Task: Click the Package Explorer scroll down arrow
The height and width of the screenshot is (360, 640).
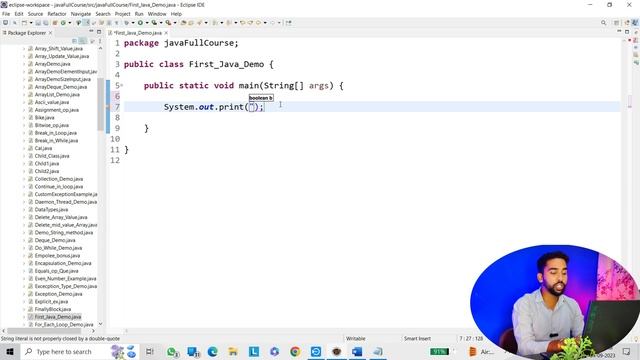Action: 100,324
